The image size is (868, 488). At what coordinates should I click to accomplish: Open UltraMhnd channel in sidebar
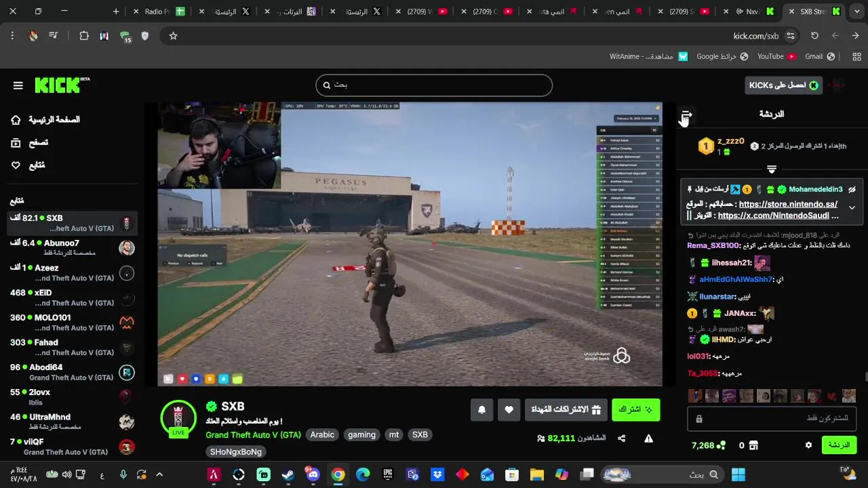(73, 422)
